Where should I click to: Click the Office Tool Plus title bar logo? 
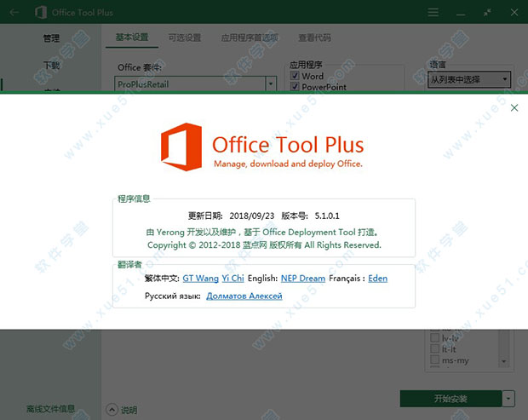41,13
